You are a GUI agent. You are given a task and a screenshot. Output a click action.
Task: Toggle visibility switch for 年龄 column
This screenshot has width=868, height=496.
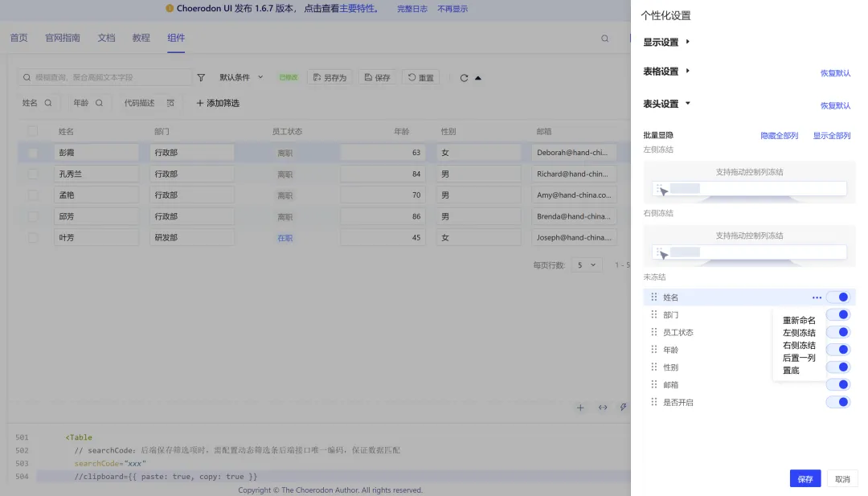pyautogui.click(x=837, y=350)
